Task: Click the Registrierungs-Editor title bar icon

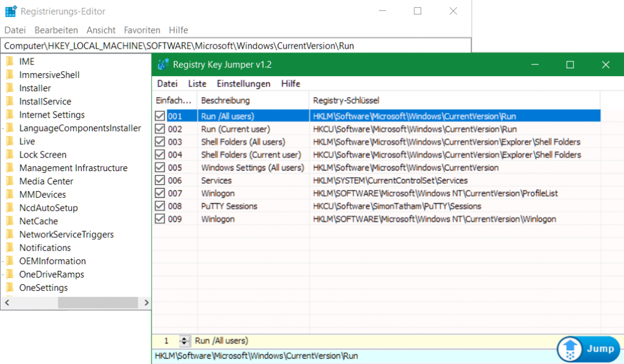Action: click(x=10, y=11)
